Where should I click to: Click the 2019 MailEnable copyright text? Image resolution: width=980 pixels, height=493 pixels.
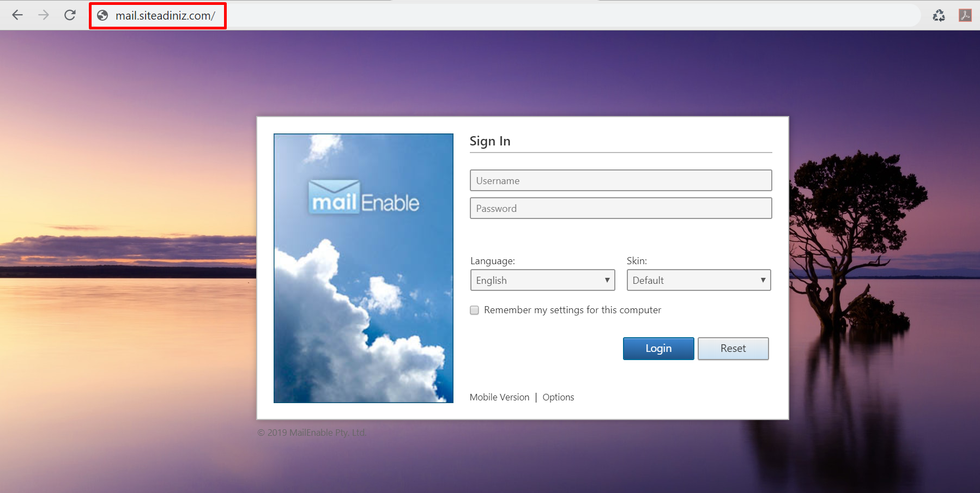[312, 433]
